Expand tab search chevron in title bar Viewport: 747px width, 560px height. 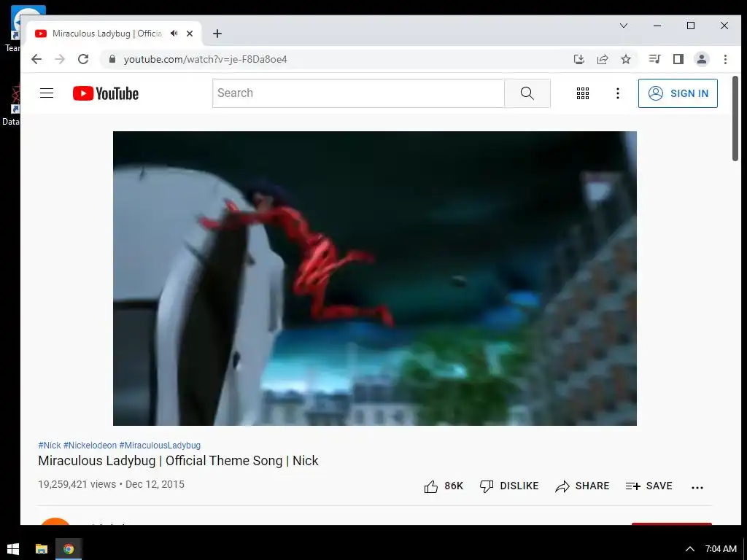pos(624,26)
